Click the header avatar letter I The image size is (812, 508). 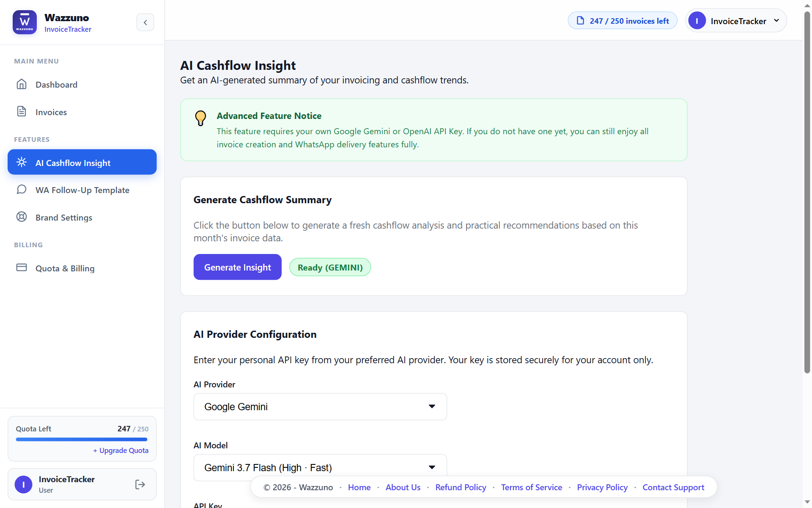click(x=697, y=21)
